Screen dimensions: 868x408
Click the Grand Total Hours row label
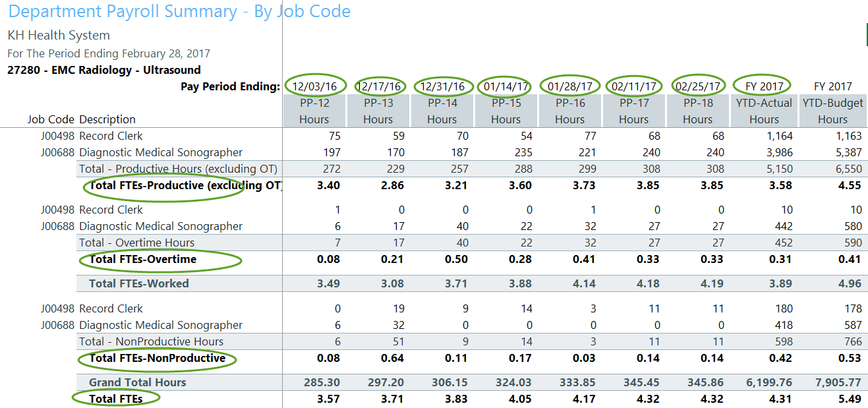coord(137,382)
